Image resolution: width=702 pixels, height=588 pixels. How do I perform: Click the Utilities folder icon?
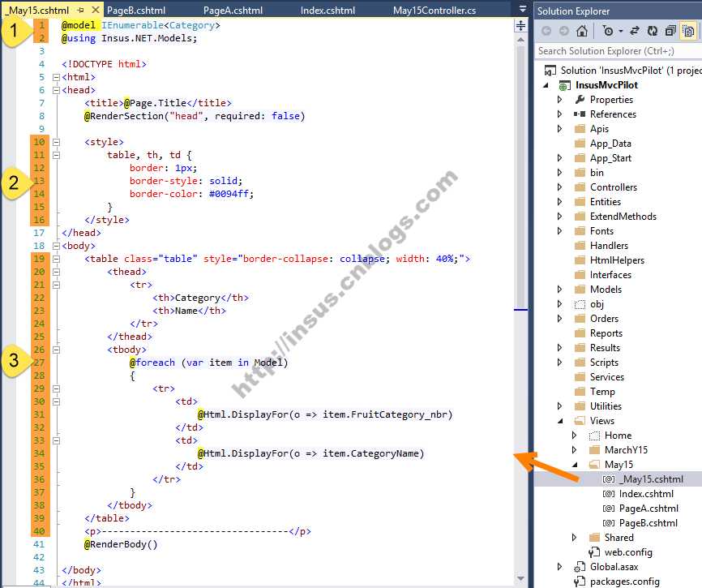click(x=580, y=406)
